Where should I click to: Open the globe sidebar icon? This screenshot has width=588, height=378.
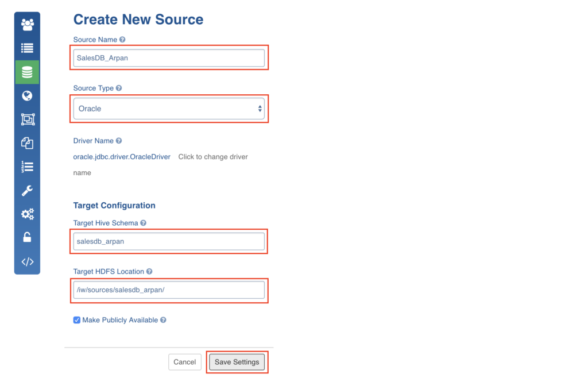pos(27,95)
